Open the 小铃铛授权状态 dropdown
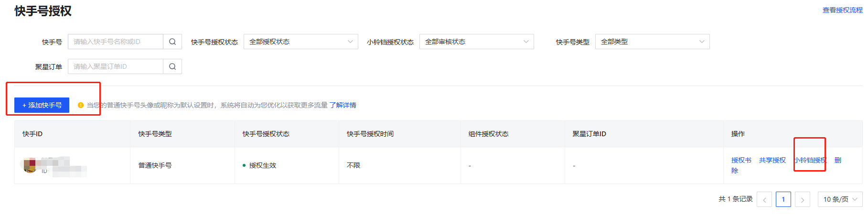The height and width of the screenshot is (216, 868). tap(477, 42)
